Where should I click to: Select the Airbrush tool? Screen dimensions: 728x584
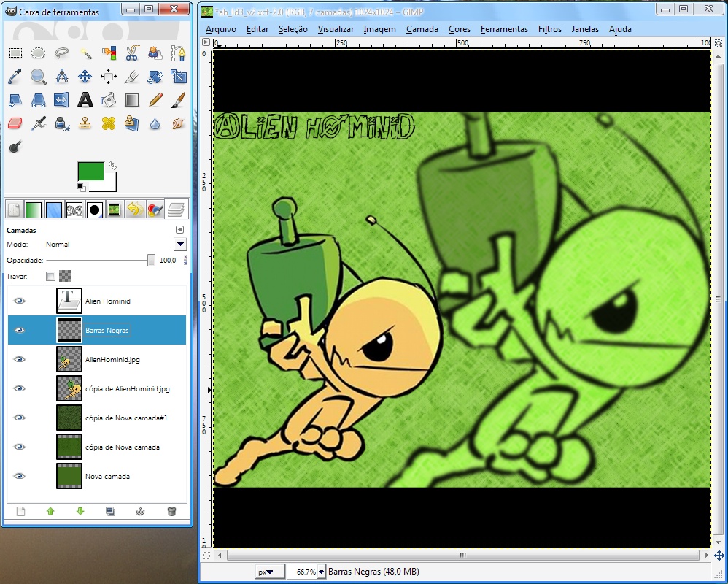(38, 123)
